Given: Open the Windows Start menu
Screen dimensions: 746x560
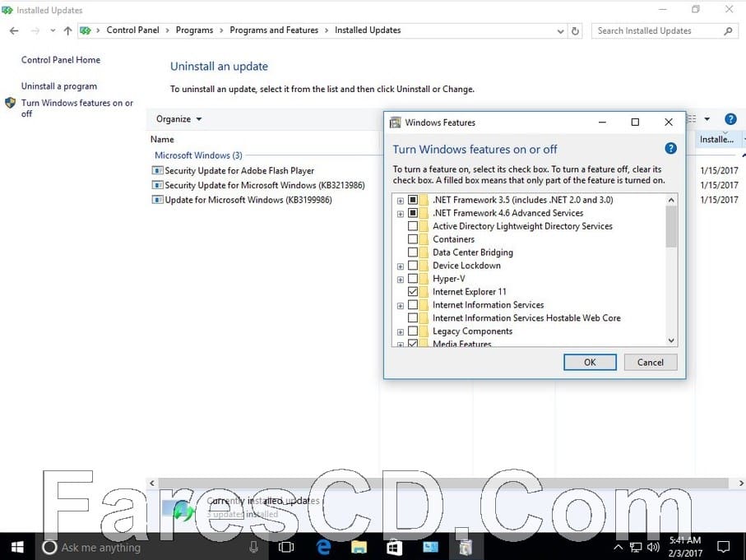Looking at the screenshot, I should pos(17,547).
